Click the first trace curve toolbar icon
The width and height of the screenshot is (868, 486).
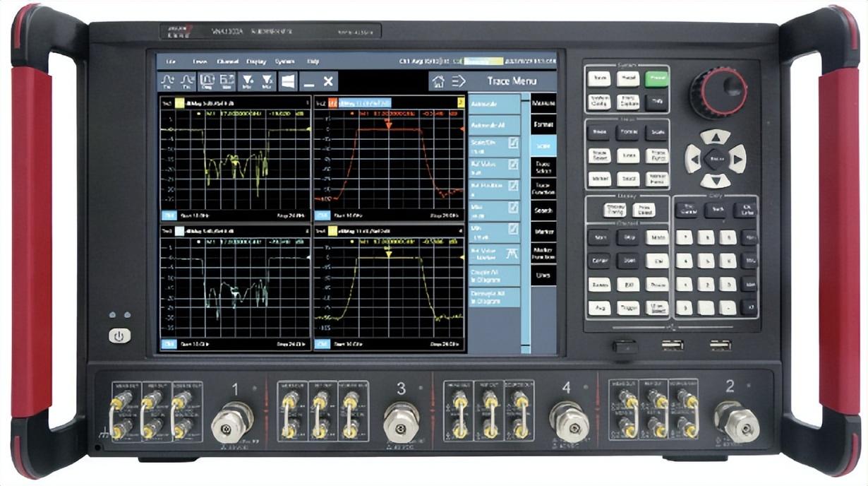[167, 81]
